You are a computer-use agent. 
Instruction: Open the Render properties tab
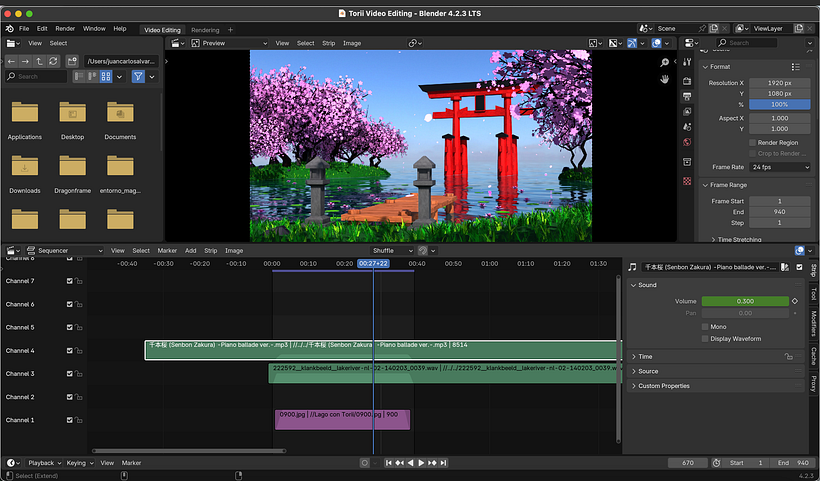pyautogui.click(x=687, y=81)
